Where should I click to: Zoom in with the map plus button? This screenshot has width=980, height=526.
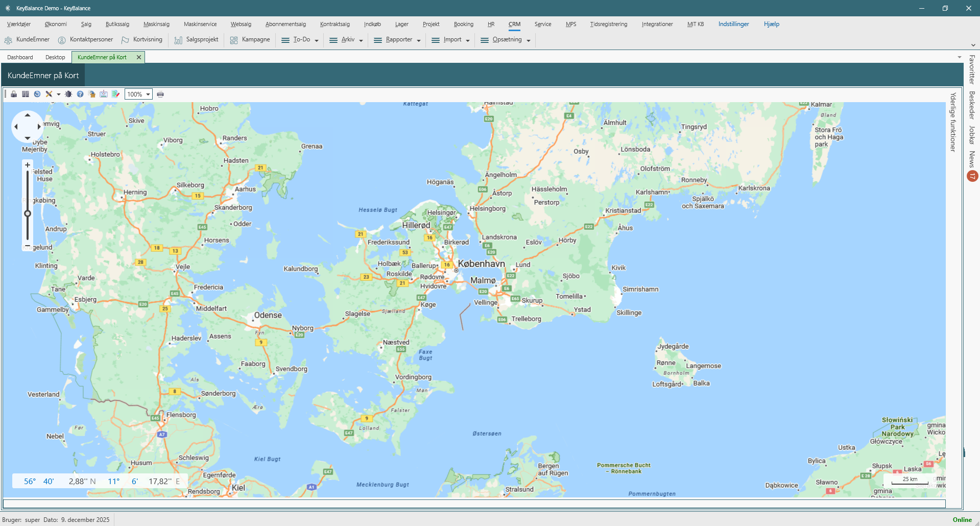point(28,165)
